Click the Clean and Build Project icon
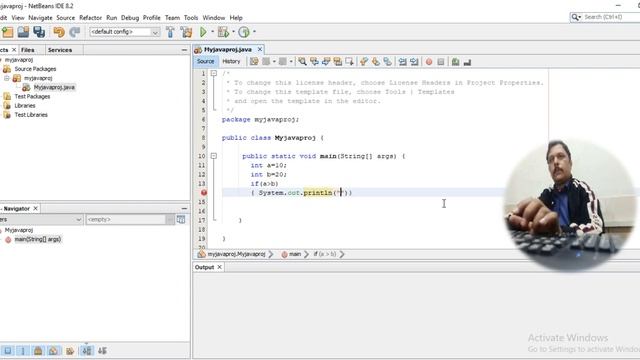The image size is (640, 360). coord(186,32)
